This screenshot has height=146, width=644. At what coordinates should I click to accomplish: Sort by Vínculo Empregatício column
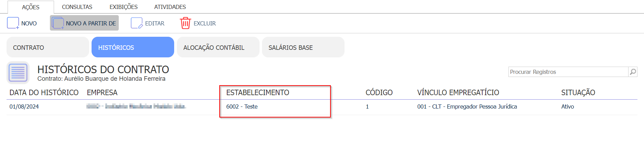tap(458, 92)
